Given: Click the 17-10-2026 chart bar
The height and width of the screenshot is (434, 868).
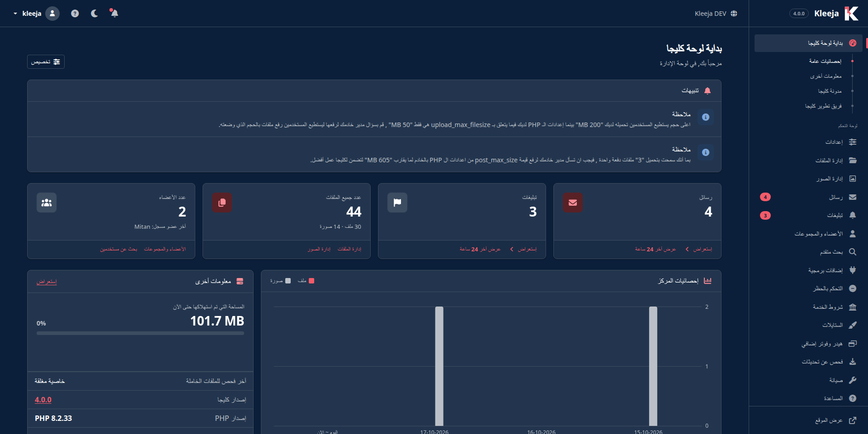Looking at the screenshot, I should 439,366.
